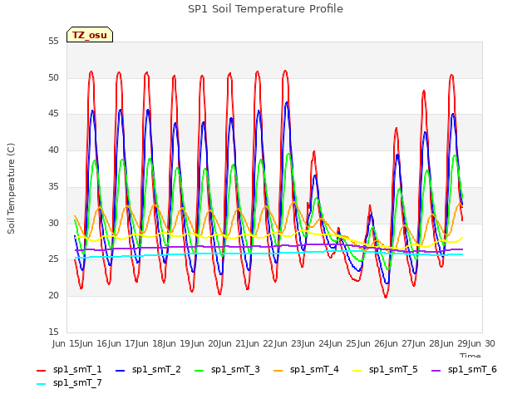Screen dimensions: 532x399
Task: Click the 20 y-axis tick label
Action: click(x=53, y=296)
